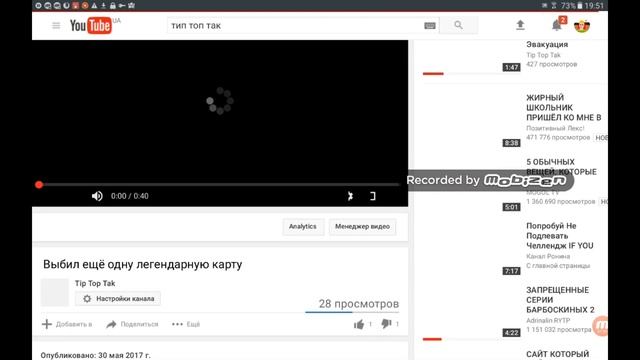
Task: Open the account avatar menu
Action: click(582, 26)
